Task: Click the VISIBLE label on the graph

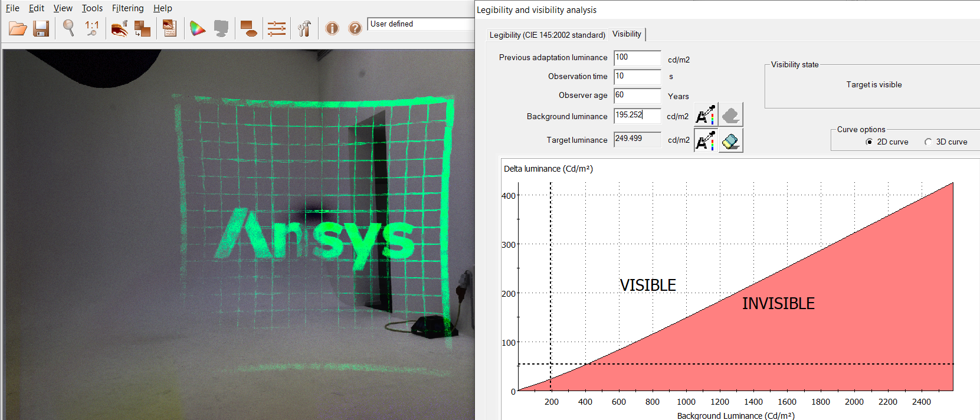Action: point(648,285)
